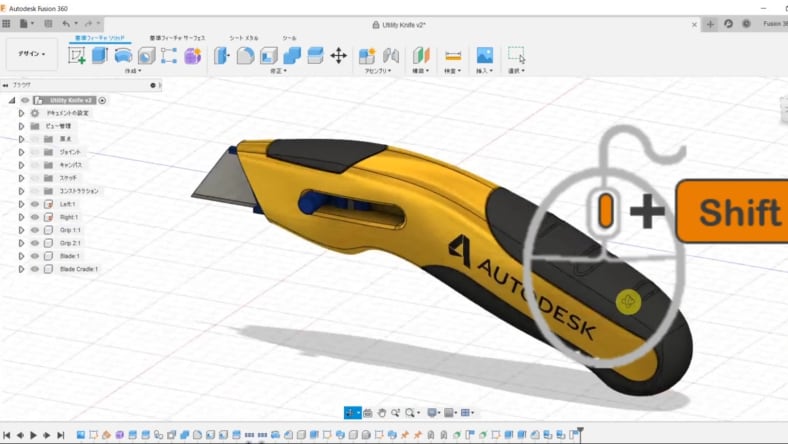Viewport: 788px width, 444px height.
Task: Jump to timeline end
Action: (x=61, y=435)
